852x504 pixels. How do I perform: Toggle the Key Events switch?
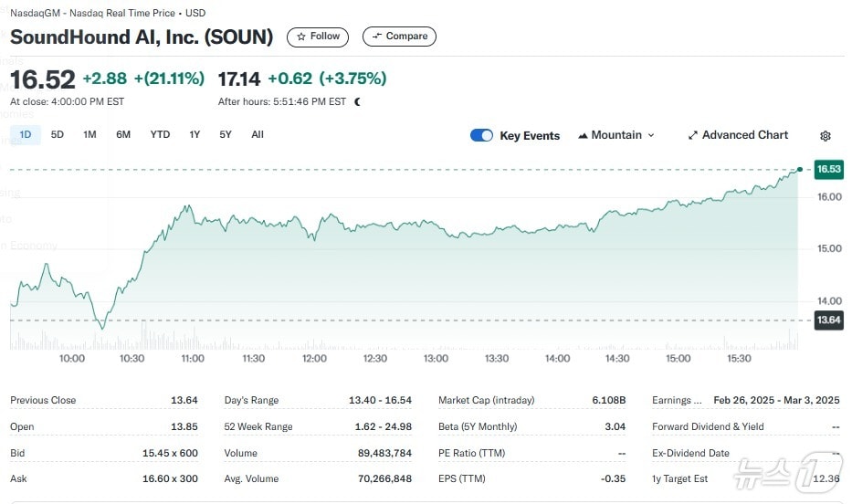coord(481,135)
